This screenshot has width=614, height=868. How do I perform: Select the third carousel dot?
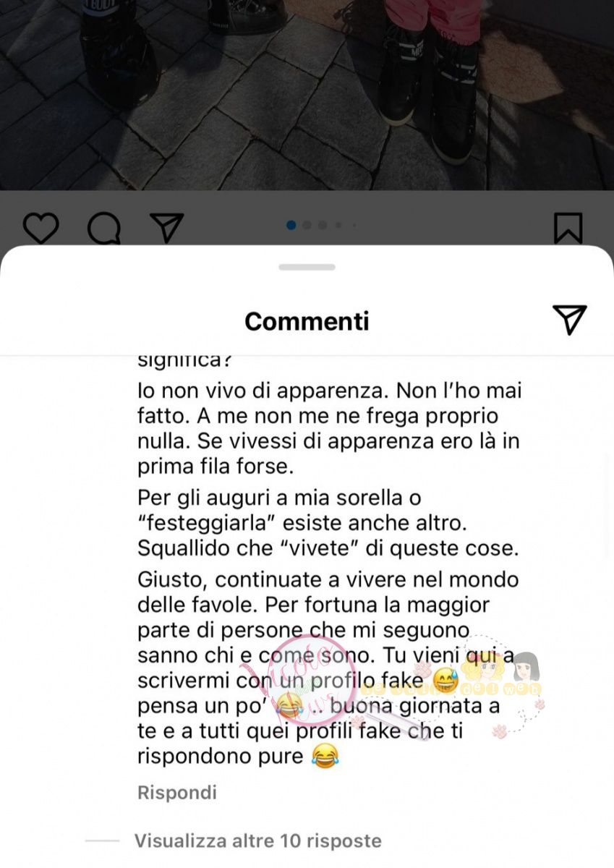(x=323, y=225)
